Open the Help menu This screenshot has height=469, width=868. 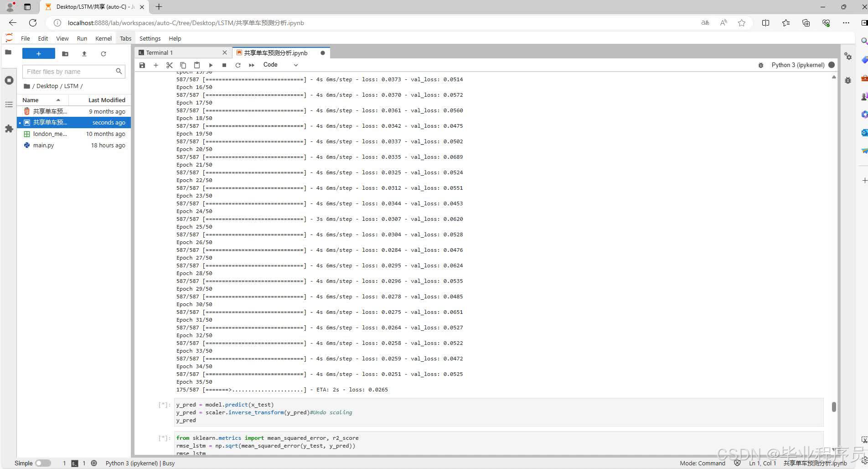175,38
